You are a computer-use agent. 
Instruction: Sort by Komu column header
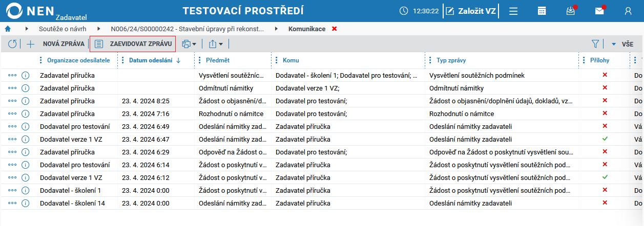coord(290,60)
